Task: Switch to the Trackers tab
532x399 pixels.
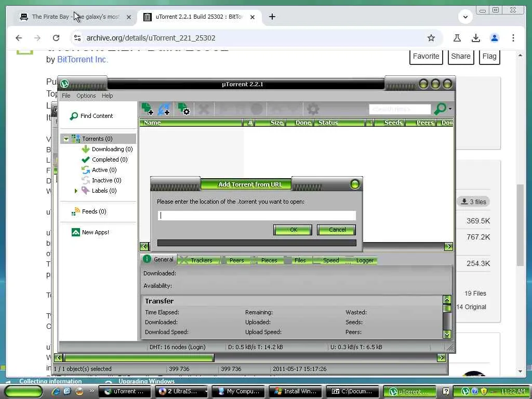Action: pyautogui.click(x=199, y=260)
